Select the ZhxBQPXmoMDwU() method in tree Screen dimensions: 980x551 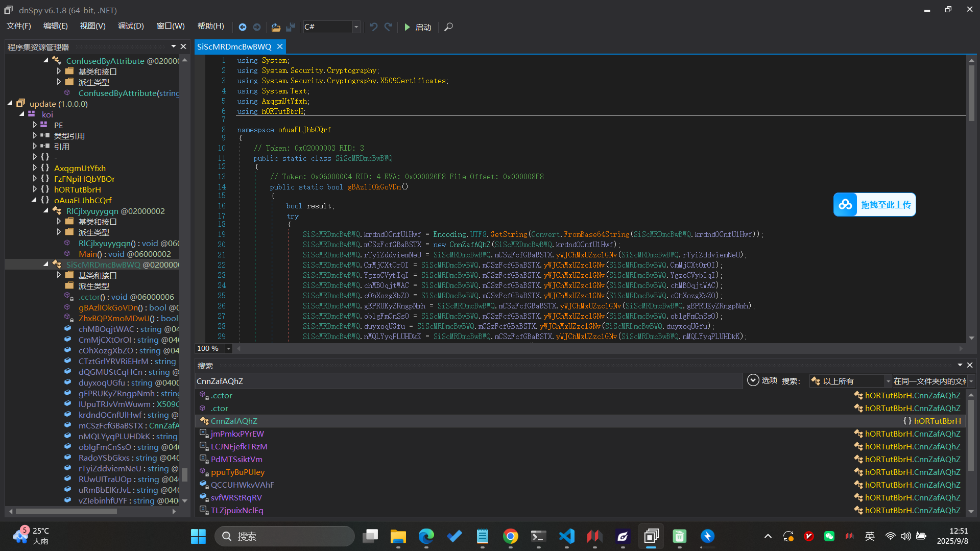(x=128, y=318)
